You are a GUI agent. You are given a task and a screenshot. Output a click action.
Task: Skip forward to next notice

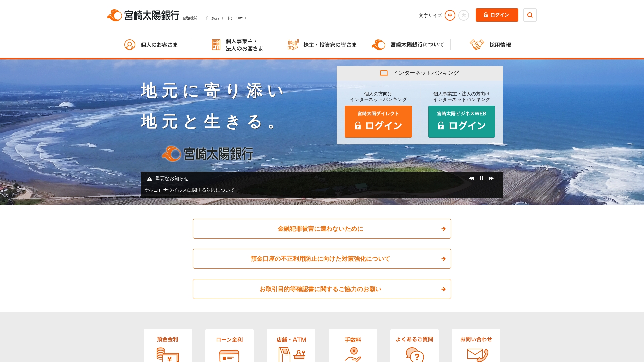point(491,178)
